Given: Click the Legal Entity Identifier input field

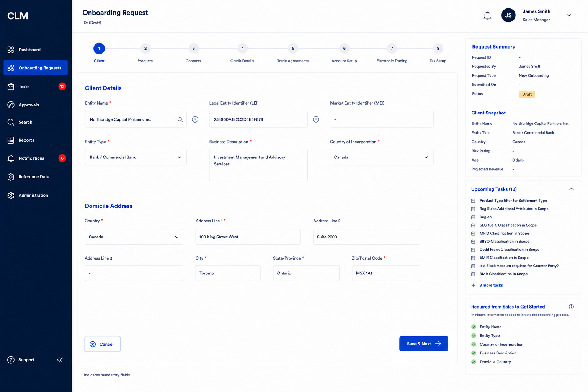Looking at the screenshot, I should (x=258, y=119).
